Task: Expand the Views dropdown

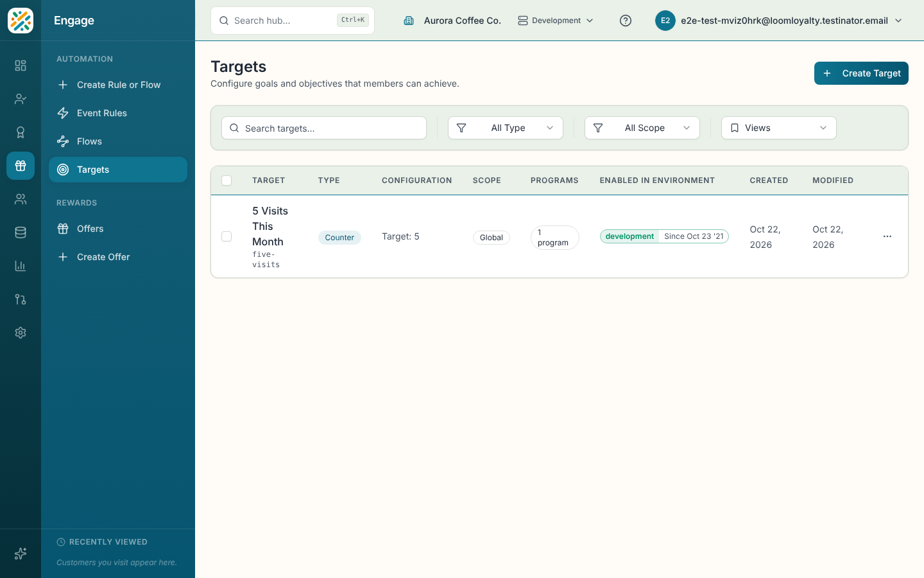Action: (x=779, y=128)
